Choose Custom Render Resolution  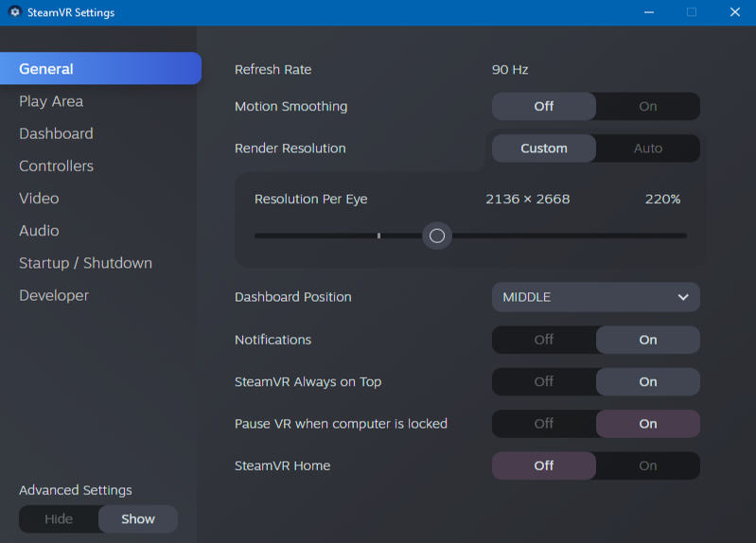[544, 148]
